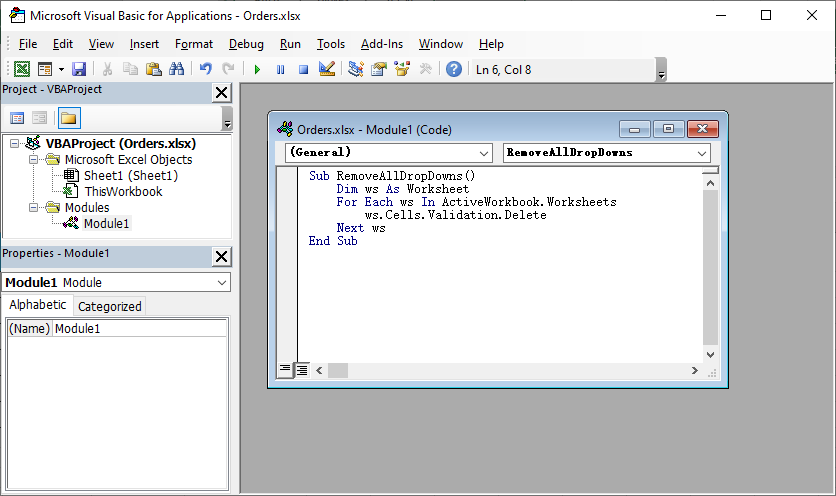836x496 pixels.
Task: Click the toolbar options overflow arrow
Action: (661, 69)
